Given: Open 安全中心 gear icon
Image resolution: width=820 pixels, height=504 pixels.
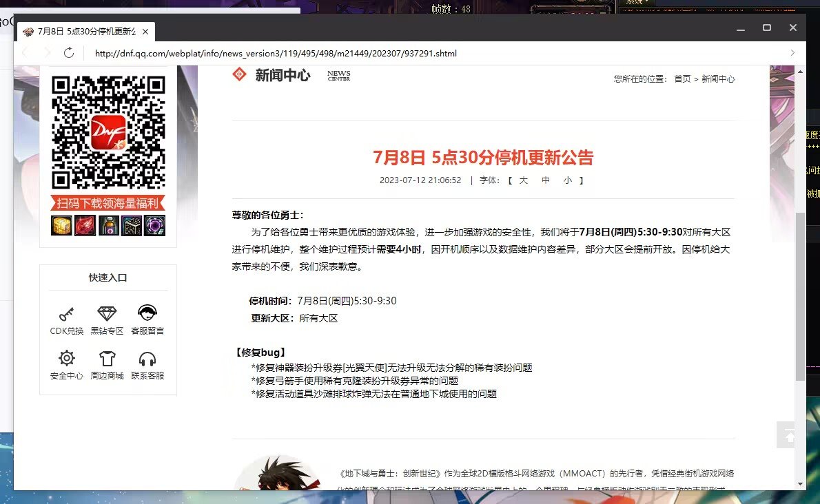Looking at the screenshot, I should coord(66,358).
